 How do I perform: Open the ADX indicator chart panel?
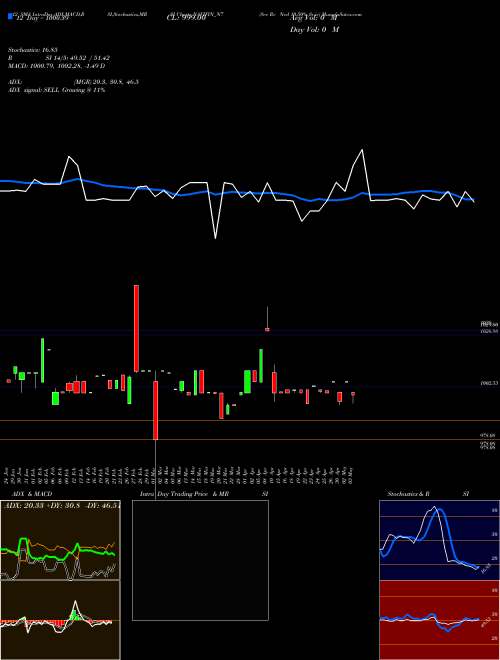tap(60, 540)
